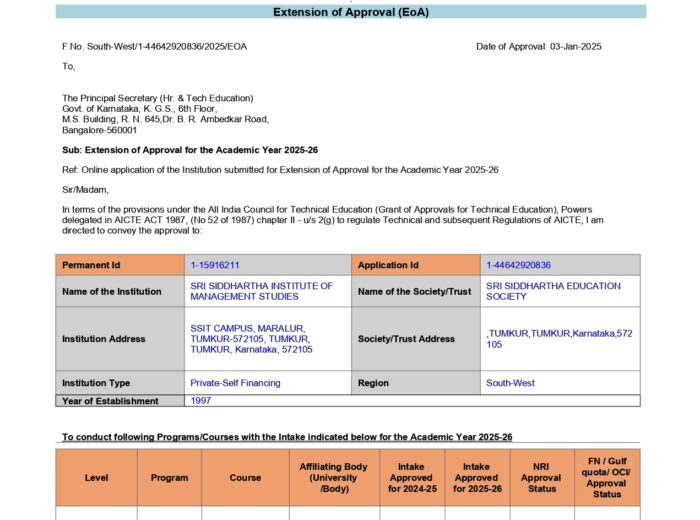
Task: Select 'SRI SIDDHARTHA INSTITUTE OF MANAGEMENT STUDIES' value
Action: tap(262, 291)
